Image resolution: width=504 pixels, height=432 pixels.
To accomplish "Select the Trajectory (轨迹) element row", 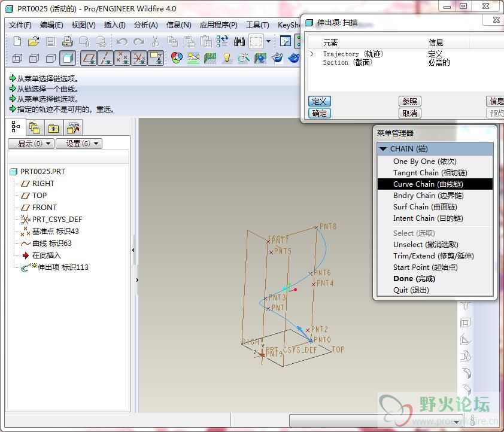I will 406,54.
